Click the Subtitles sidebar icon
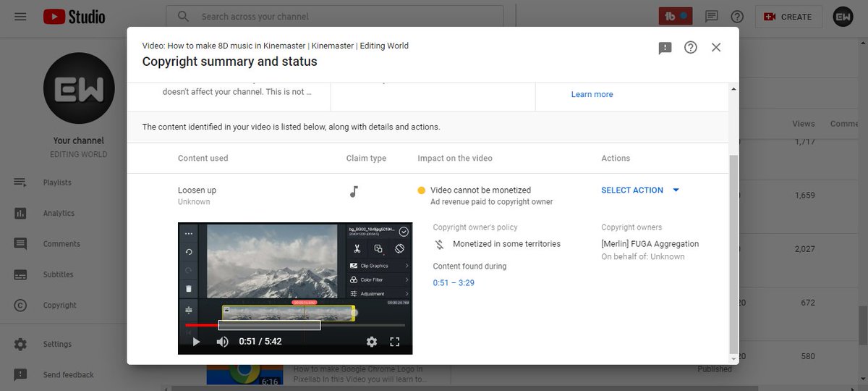Image resolution: width=868 pixels, height=391 pixels. [x=20, y=274]
